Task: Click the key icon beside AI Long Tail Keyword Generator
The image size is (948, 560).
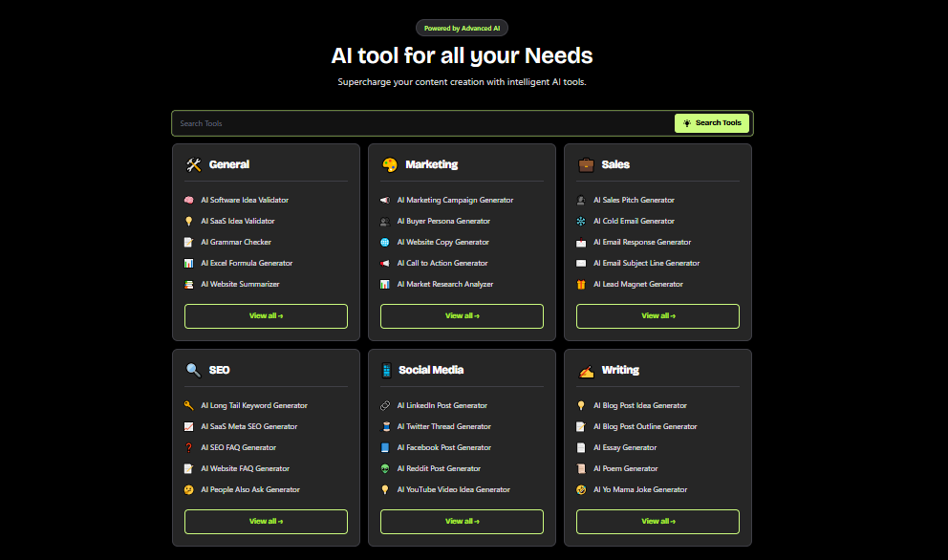Action: pos(188,406)
